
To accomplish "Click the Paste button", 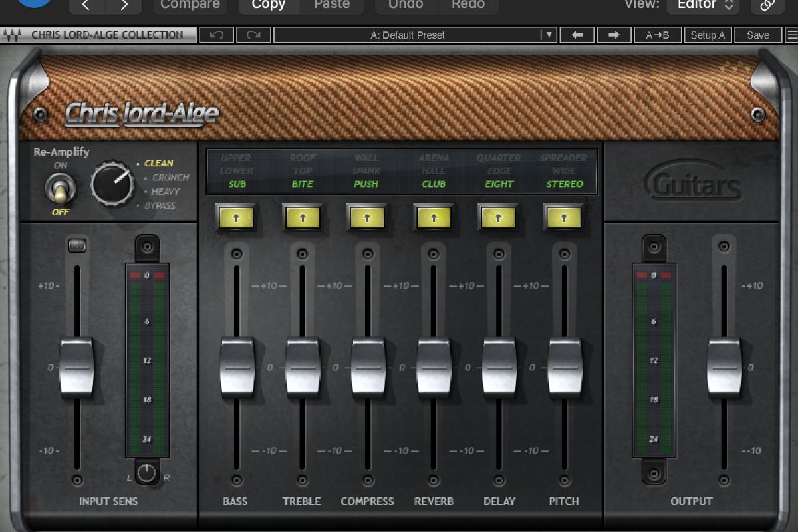I will (x=331, y=5).
